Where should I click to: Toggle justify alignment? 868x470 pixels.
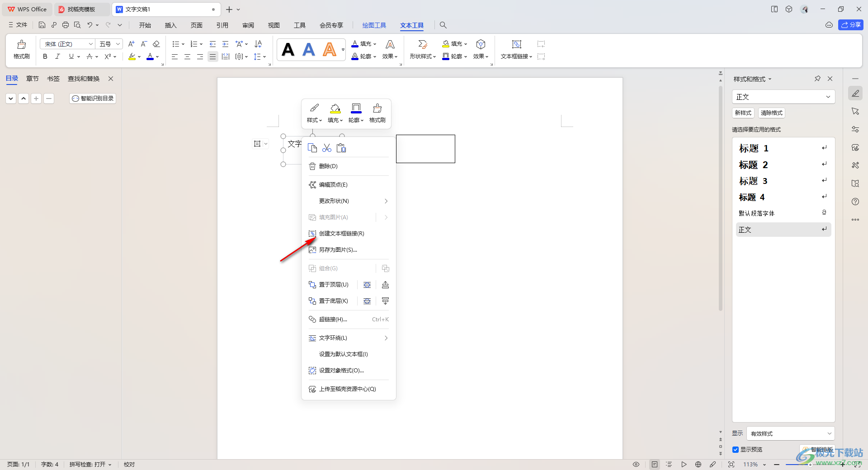click(212, 56)
